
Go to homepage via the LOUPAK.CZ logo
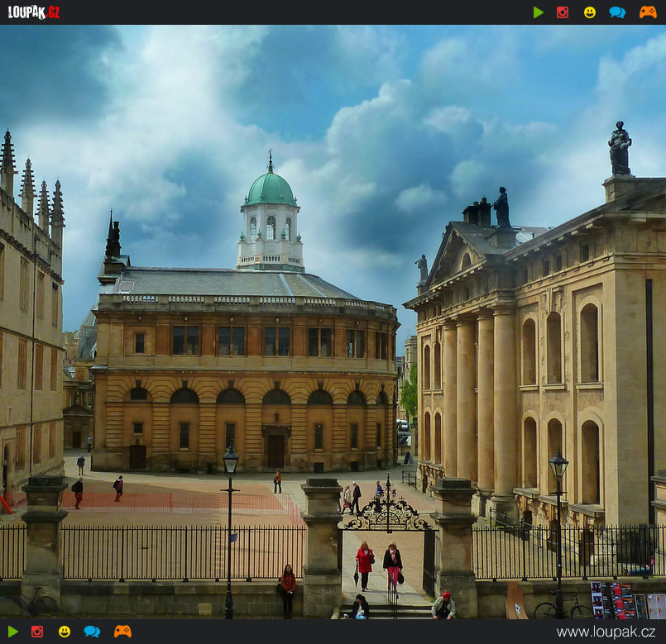[x=34, y=12]
